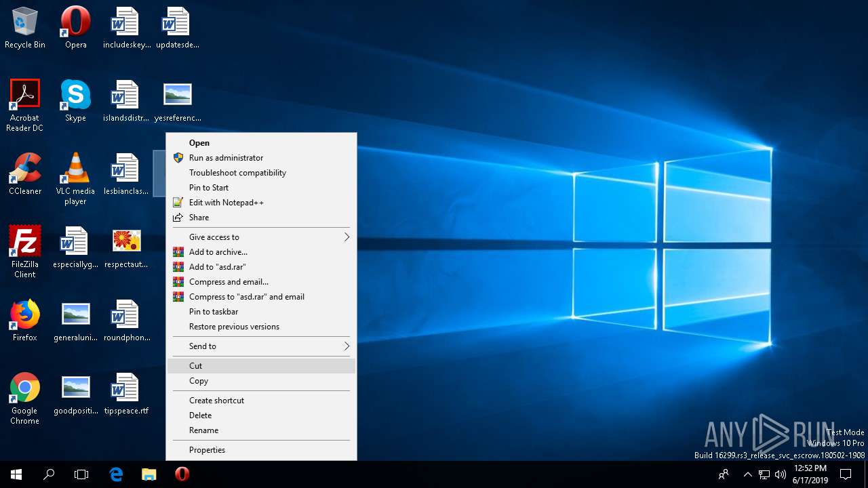Select the Opera desktop shortcut
This screenshot has width=868, height=488.
[75, 28]
